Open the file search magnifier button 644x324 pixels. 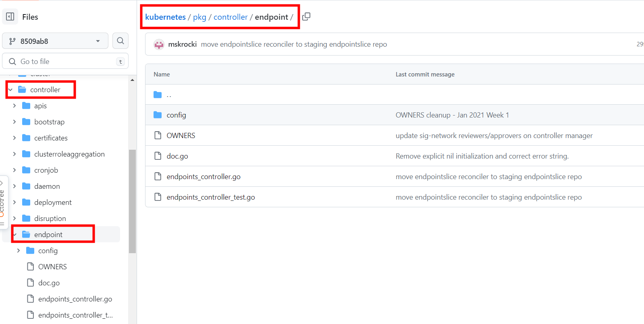(120, 41)
